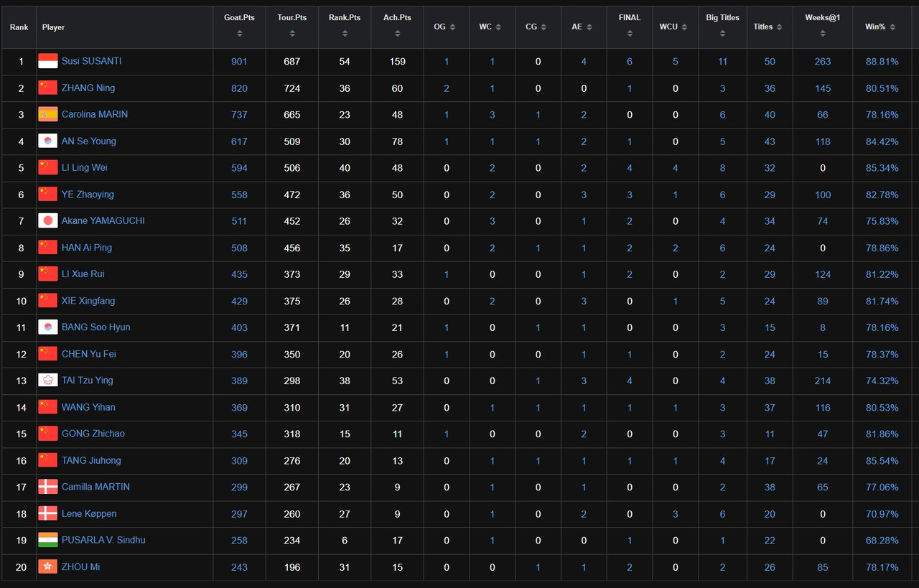Viewport: 919px width, 588px height.
Task: Click the Korean flag beside AN Se Young
Action: click(47, 141)
